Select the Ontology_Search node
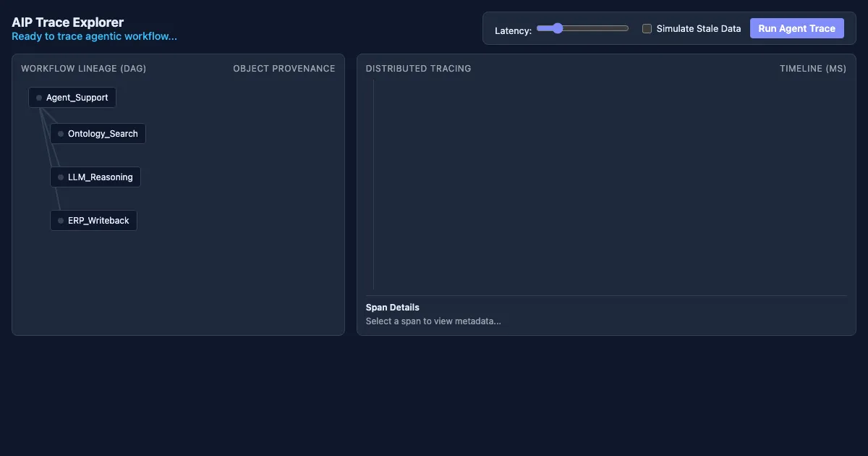This screenshot has width=868, height=456. click(x=98, y=134)
